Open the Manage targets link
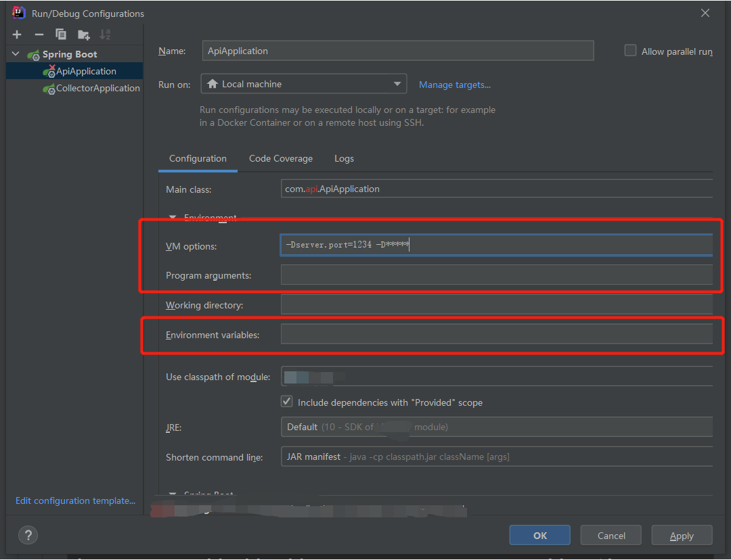 click(x=455, y=85)
